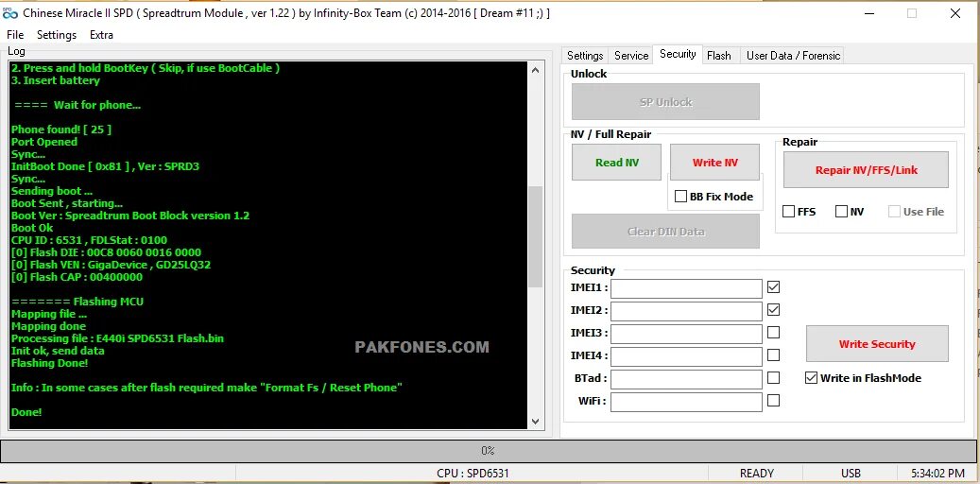This screenshot has height=484, width=980.
Task: Focus the IMEI2 input field
Action: [686, 311]
